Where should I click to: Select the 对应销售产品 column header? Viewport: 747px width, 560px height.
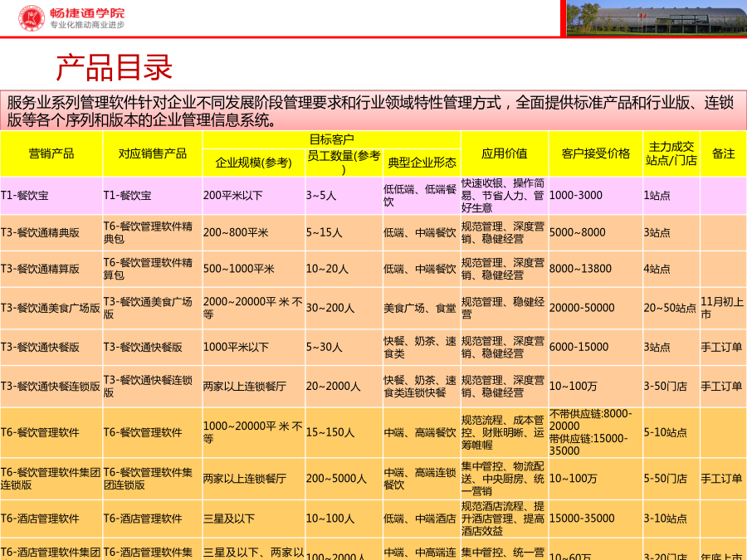point(153,153)
